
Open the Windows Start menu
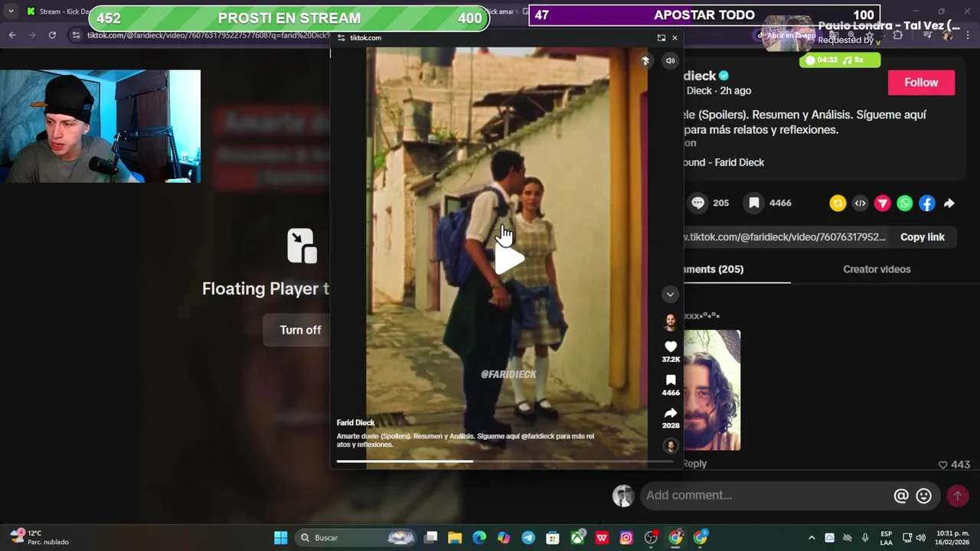(280, 537)
